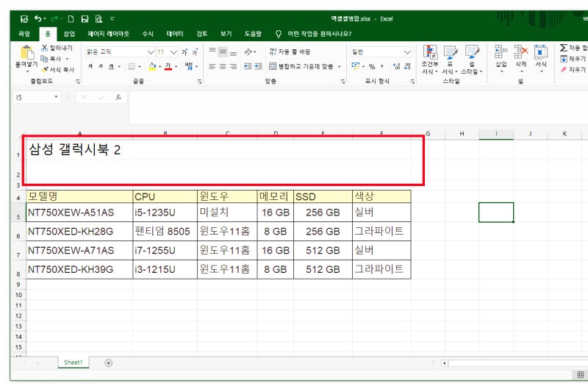Switch to the 검토 (Review) tab
The height and width of the screenshot is (392, 588).
[201, 34]
